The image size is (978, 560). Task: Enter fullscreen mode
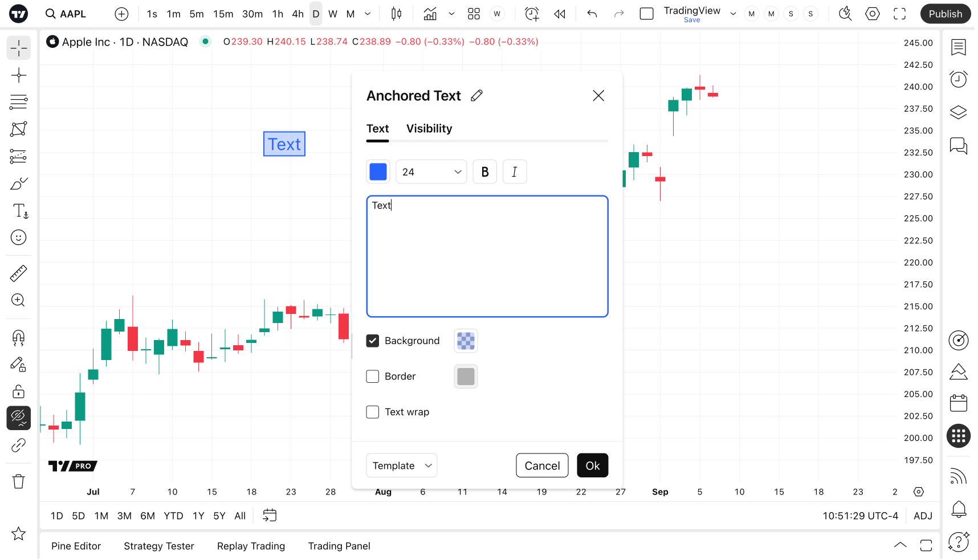(900, 14)
